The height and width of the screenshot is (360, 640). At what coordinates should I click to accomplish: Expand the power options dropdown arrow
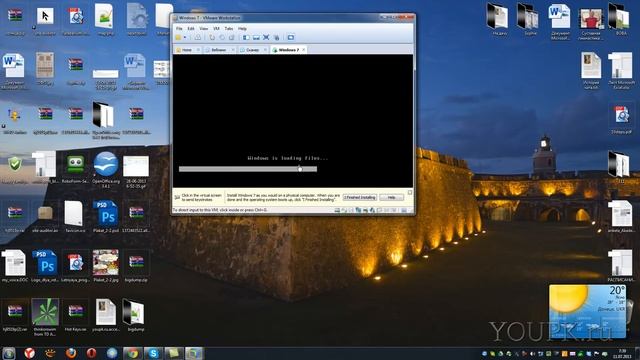point(185,38)
